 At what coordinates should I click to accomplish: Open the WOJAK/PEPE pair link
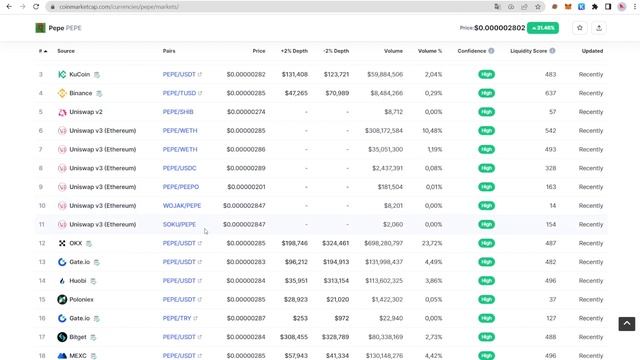click(182, 206)
